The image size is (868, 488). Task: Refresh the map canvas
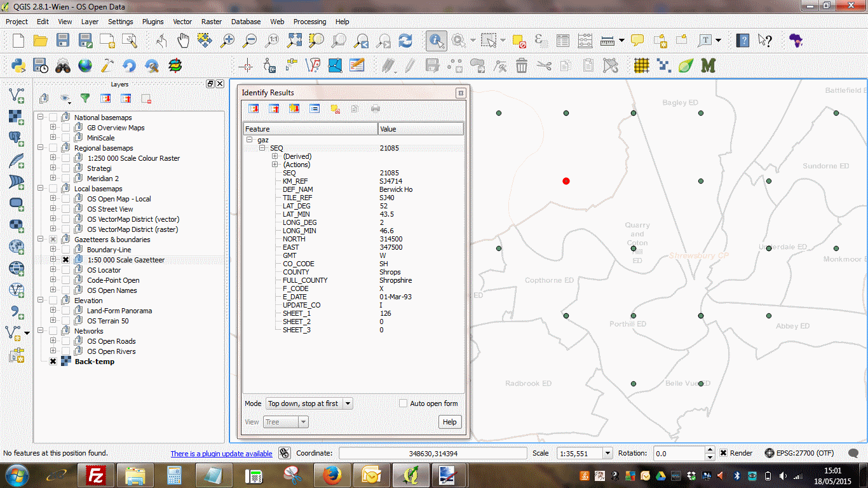tap(405, 41)
